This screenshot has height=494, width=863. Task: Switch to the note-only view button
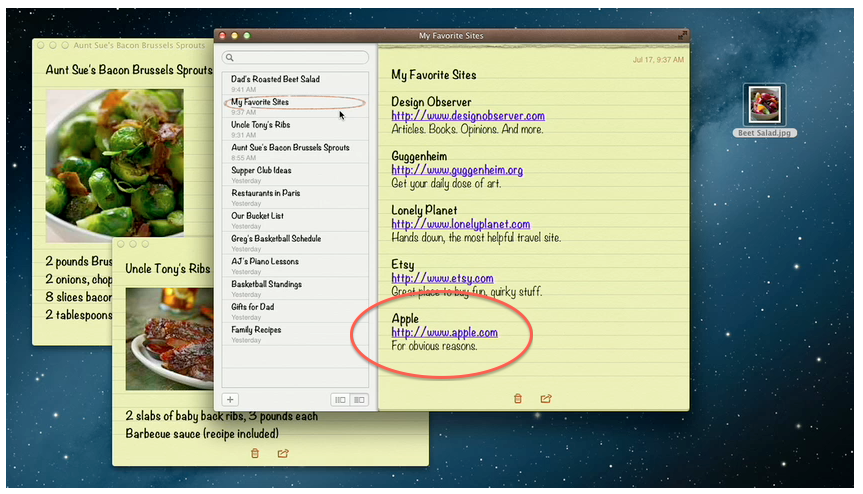(340, 400)
